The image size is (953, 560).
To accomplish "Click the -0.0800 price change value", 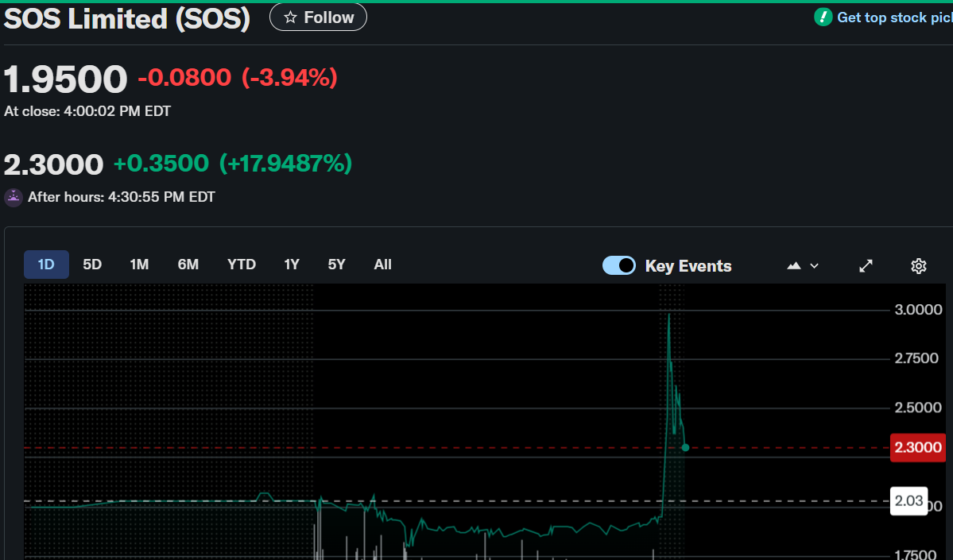I will (x=184, y=78).
